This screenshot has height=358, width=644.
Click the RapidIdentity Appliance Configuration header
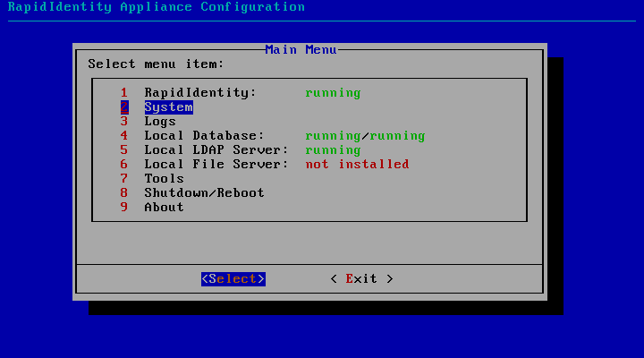pyautogui.click(x=156, y=7)
